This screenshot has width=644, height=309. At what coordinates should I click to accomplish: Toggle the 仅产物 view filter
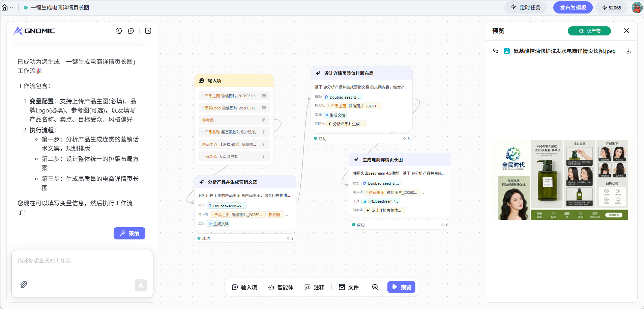tap(589, 31)
